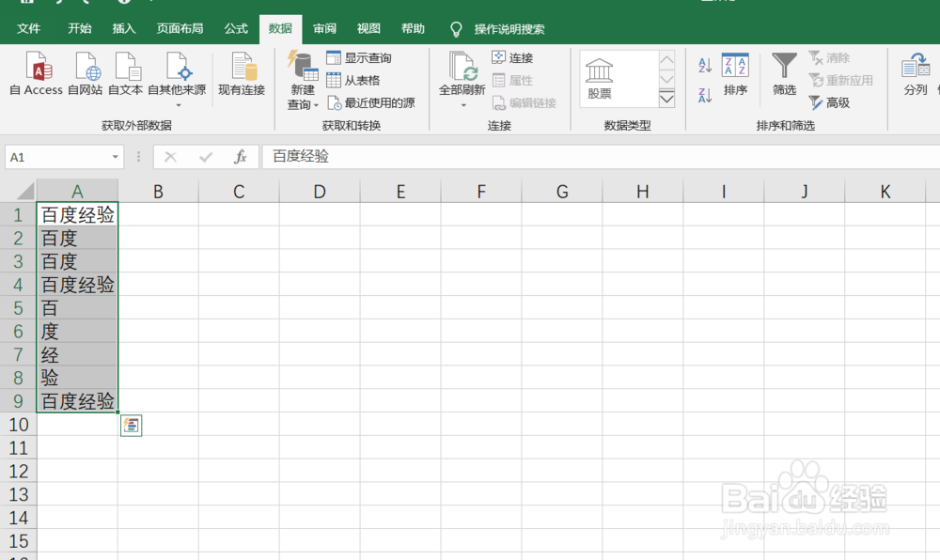The width and height of the screenshot is (940, 560).
Task: Switch to the 审阅 (Review) tab
Action: click(x=325, y=29)
